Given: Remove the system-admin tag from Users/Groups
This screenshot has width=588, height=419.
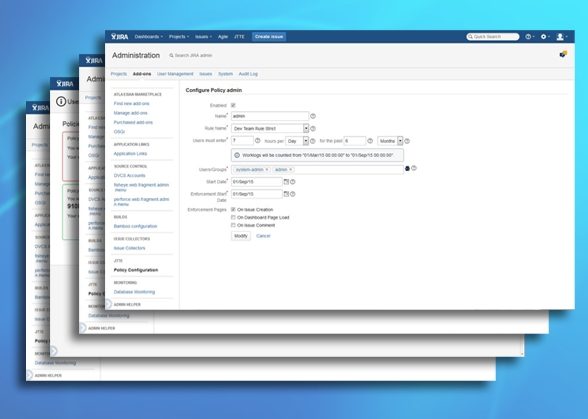Looking at the screenshot, I should tap(267, 170).
